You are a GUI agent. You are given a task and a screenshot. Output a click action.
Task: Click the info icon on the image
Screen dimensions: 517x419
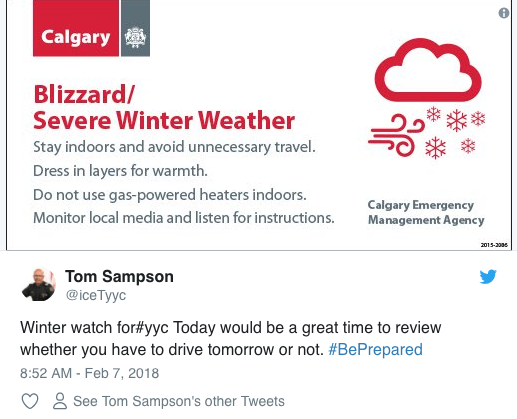point(504,13)
